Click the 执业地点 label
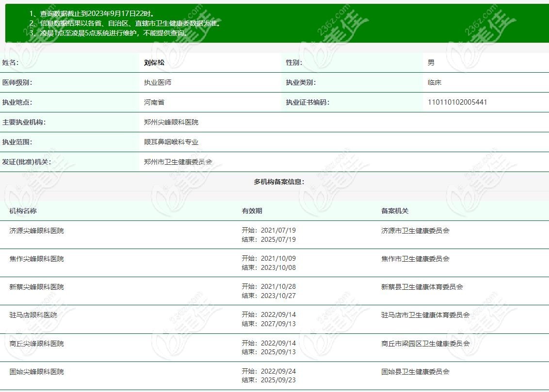549x392 pixels. (x=17, y=102)
